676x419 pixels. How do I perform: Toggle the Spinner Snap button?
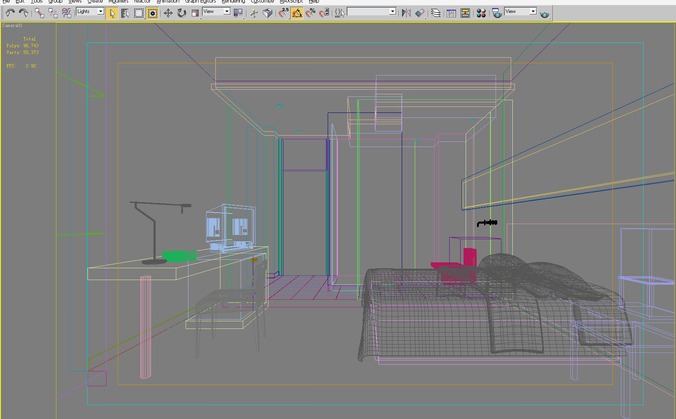(x=324, y=13)
